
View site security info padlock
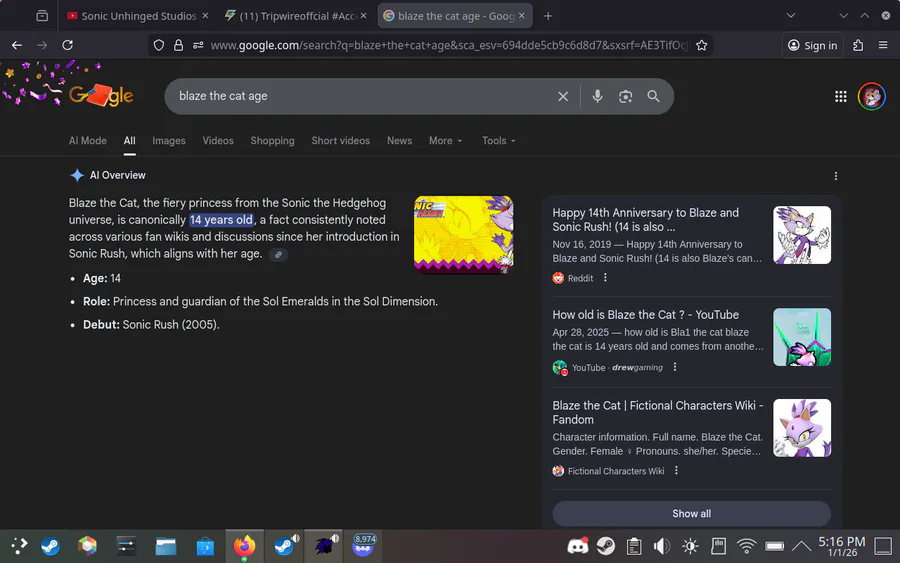(179, 45)
